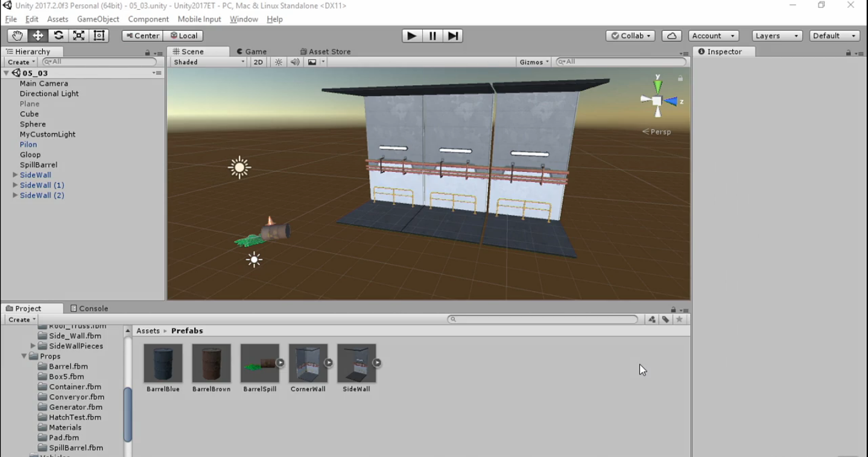Collapse the 05_03 scene root
868x457 pixels.
pyautogui.click(x=6, y=73)
